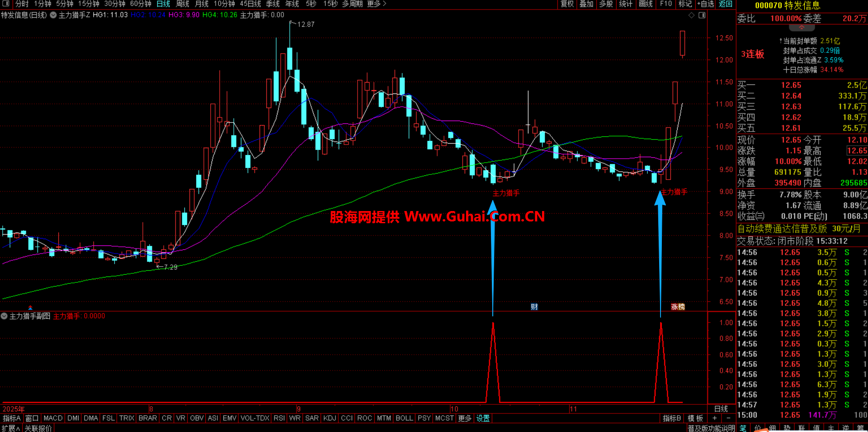Click the 买一 price 12.65 row
The height and width of the screenshot is (432, 868).
coord(802,85)
